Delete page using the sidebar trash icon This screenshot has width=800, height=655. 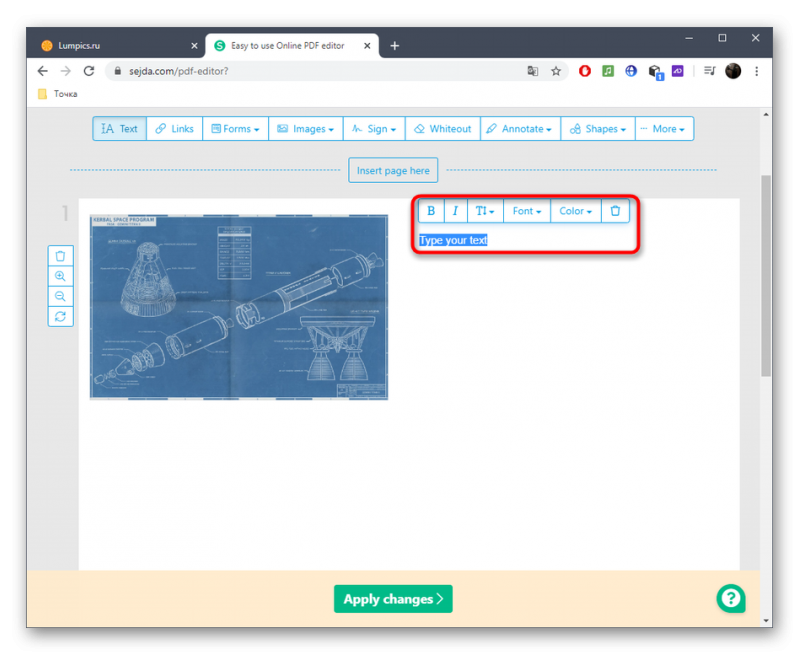coord(60,256)
